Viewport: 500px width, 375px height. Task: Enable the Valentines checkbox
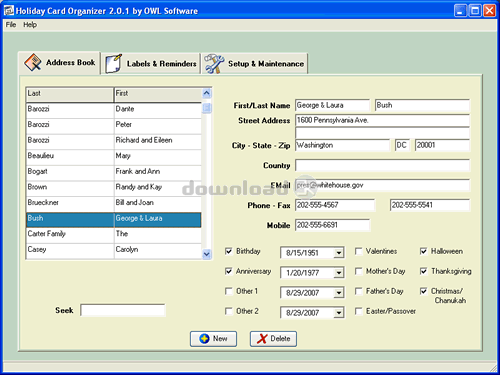coord(359,251)
